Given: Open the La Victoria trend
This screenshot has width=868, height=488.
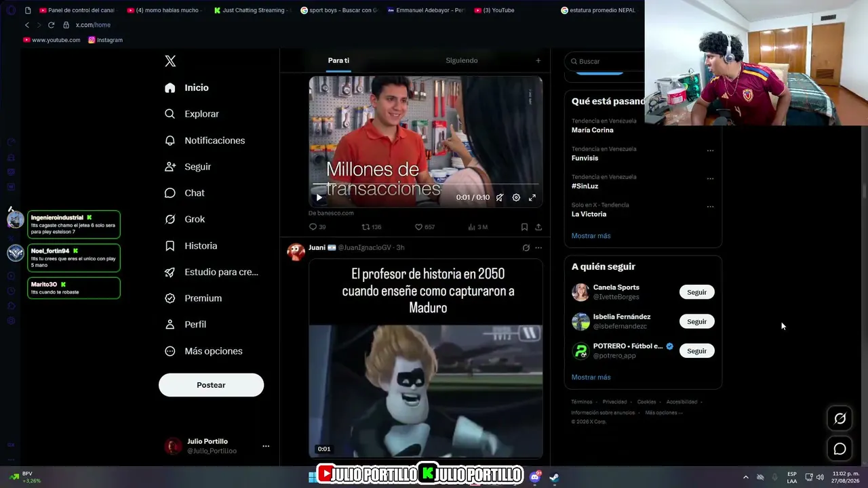Looking at the screenshot, I should 589,214.
